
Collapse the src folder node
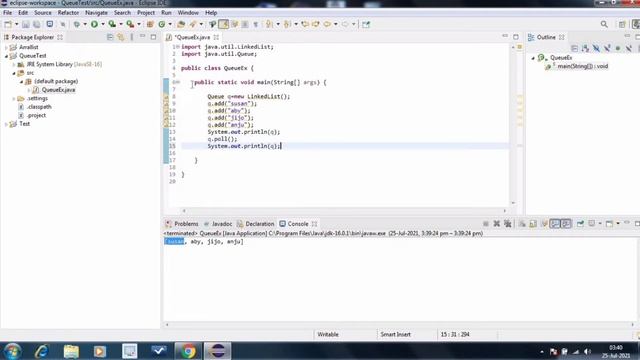13,73
